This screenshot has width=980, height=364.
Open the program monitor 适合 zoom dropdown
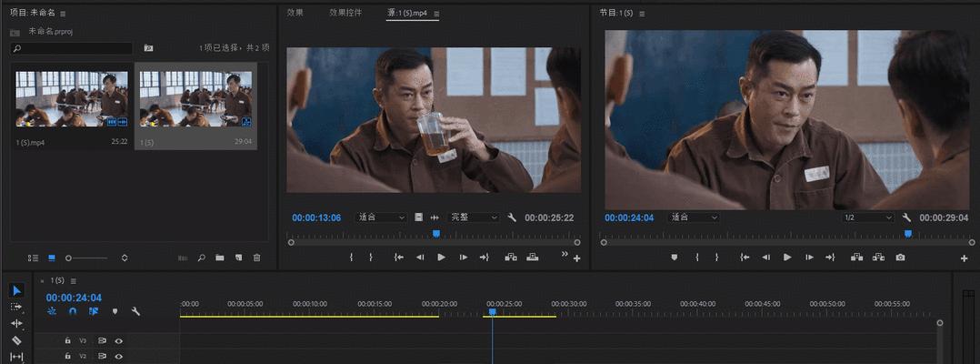click(694, 217)
